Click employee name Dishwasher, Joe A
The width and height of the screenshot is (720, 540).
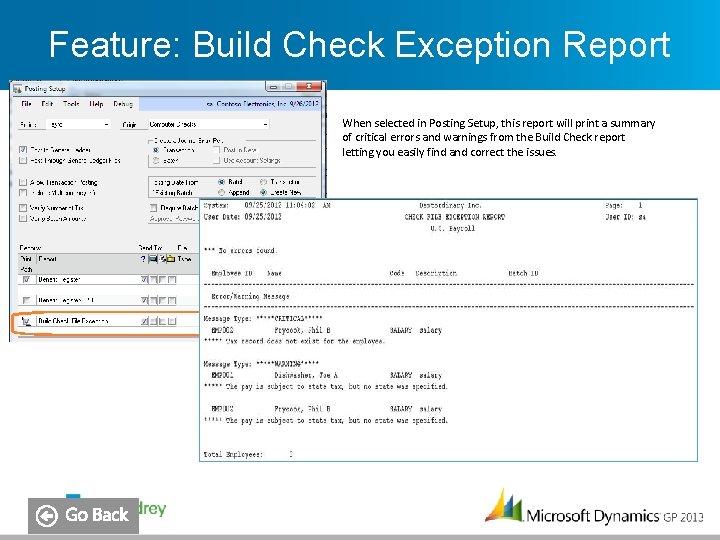click(305, 375)
